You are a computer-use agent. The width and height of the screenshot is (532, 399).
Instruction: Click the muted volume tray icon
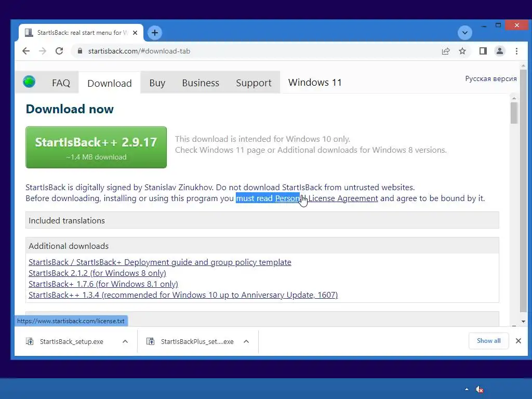coord(479,390)
